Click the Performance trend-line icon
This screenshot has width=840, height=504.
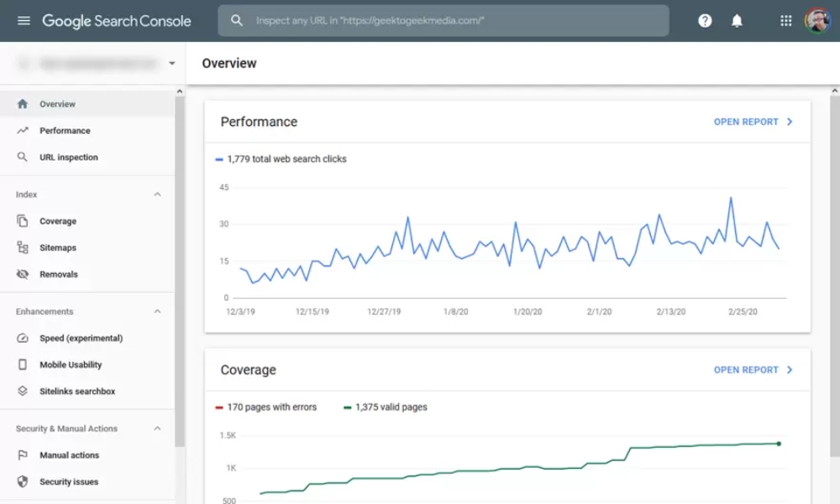click(x=23, y=131)
